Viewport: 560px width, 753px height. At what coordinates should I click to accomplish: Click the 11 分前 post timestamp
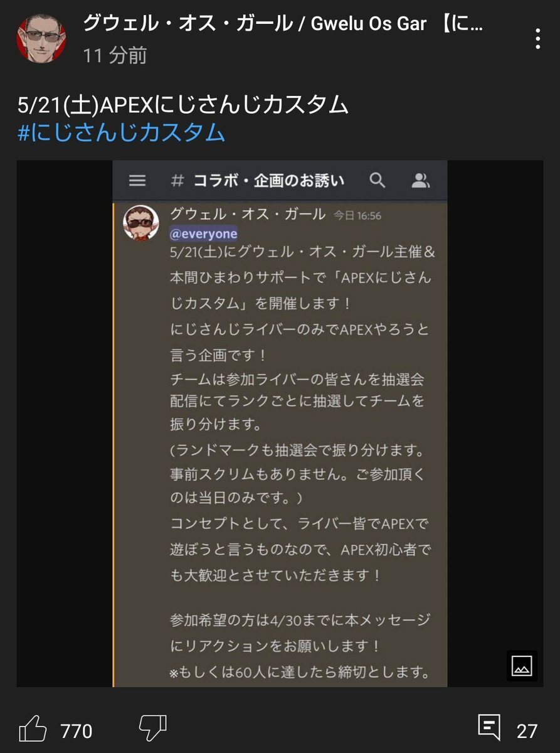(x=115, y=56)
